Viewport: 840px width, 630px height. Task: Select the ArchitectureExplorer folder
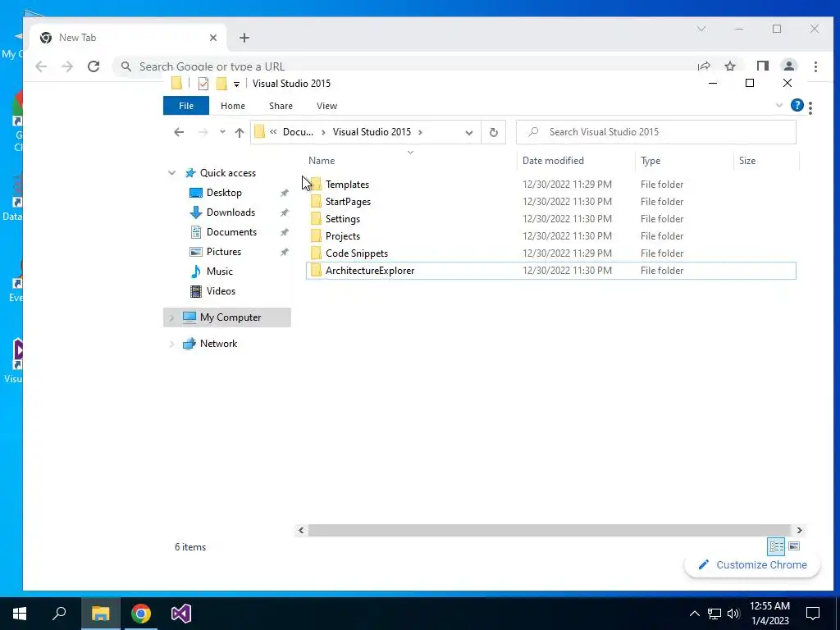551,271
